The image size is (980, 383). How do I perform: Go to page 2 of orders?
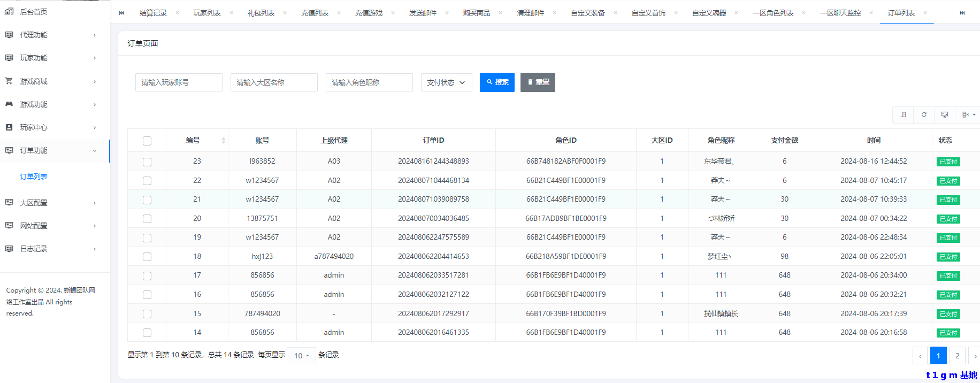coord(957,356)
